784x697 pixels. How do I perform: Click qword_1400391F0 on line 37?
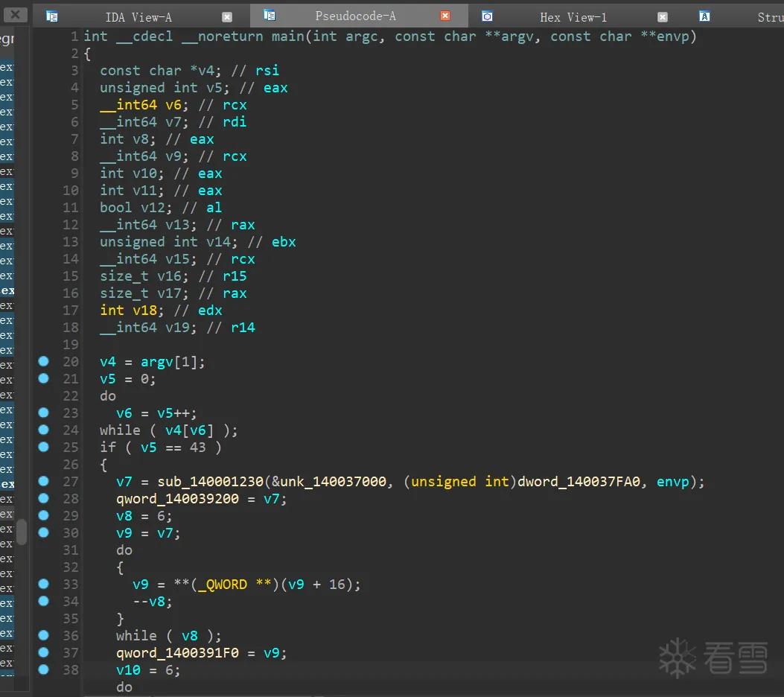pos(177,653)
